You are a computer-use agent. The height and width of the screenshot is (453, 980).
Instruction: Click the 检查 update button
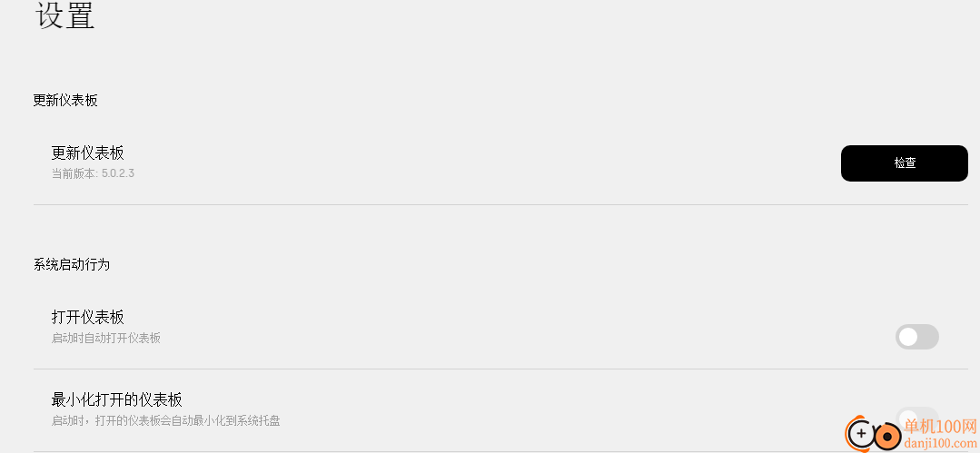click(x=904, y=163)
